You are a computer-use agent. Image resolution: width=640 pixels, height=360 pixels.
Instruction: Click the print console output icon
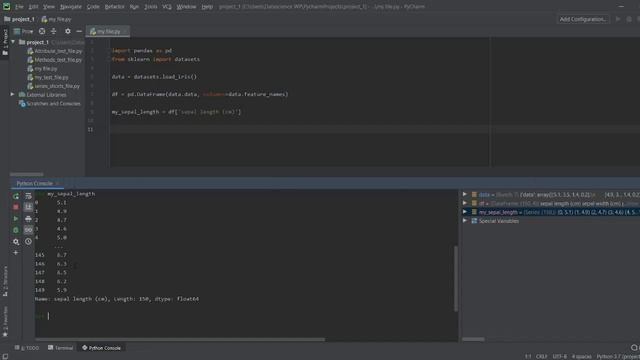(28, 219)
